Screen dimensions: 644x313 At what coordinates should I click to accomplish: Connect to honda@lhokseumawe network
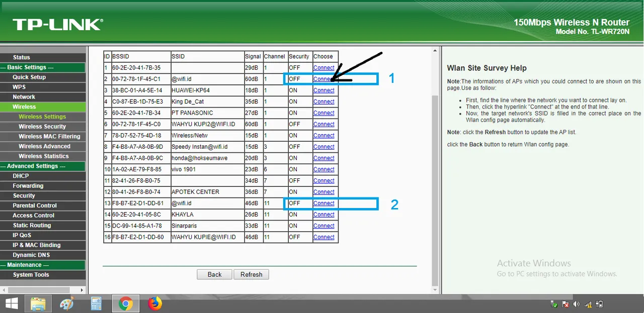click(324, 158)
